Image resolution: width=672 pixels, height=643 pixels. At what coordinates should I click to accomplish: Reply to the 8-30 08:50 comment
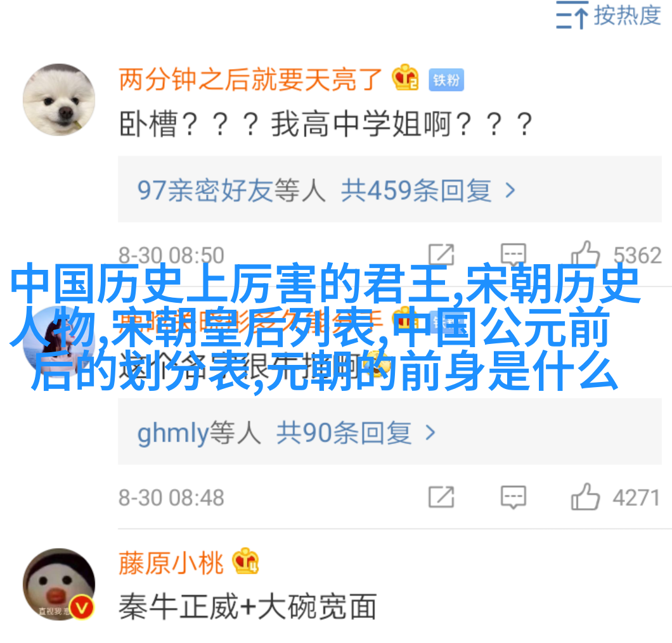[x=513, y=255]
